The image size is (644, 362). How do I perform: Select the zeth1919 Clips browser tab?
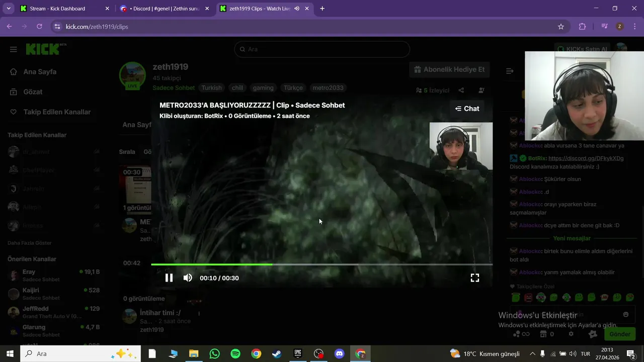260,9
